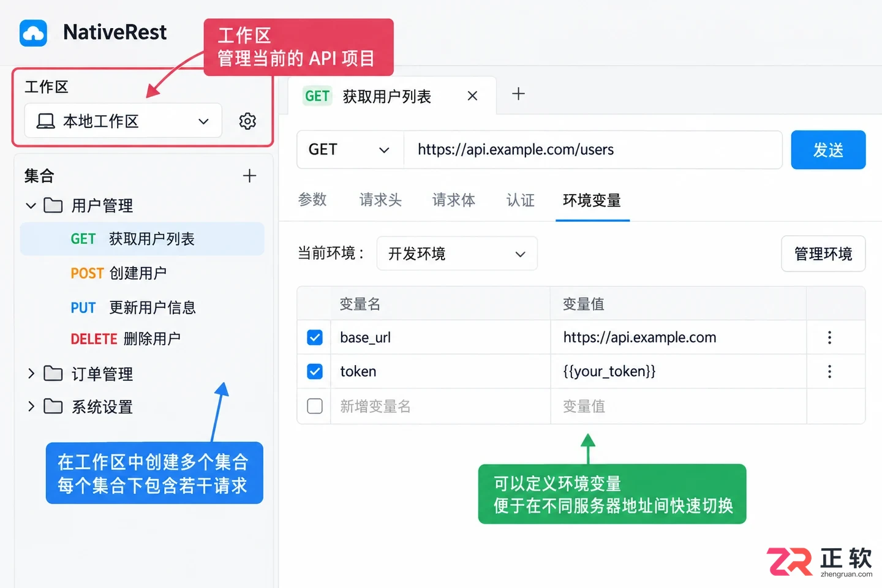Click the 用户管理 folder icon
882x588 pixels.
pyautogui.click(x=53, y=205)
